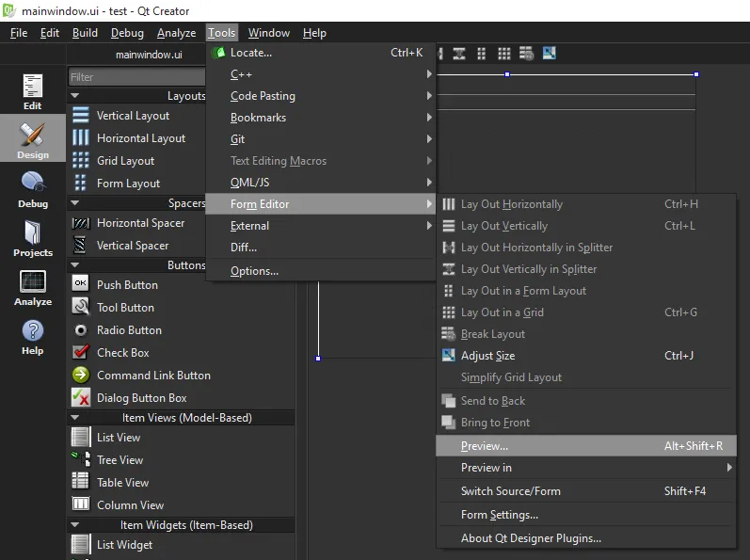Open Form Settings... dialog
Image resolution: width=750 pixels, height=560 pixels.
point(499,515)
